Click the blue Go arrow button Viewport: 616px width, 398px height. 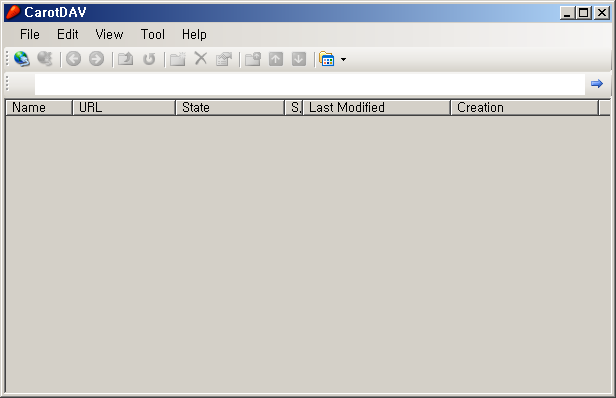click(x=597, y=84)
